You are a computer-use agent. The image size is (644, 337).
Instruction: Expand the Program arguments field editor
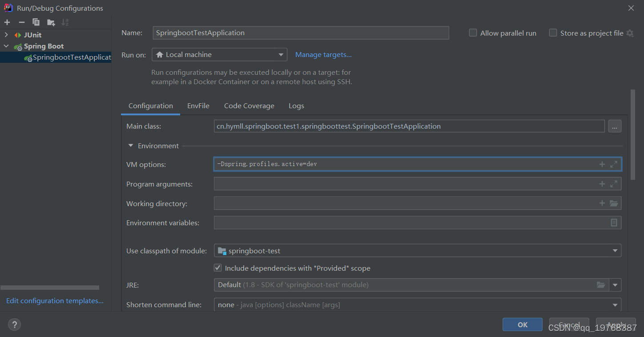(614, 184)
